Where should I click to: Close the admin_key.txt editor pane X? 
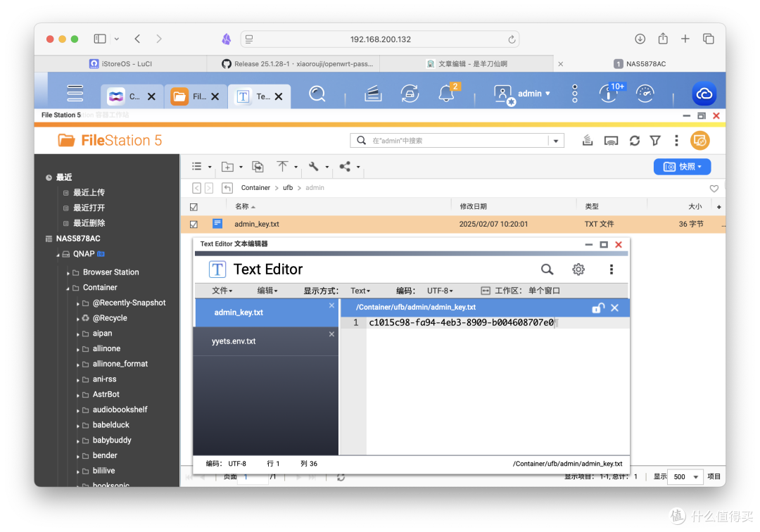pyautogui.click(x=614, y=308)
